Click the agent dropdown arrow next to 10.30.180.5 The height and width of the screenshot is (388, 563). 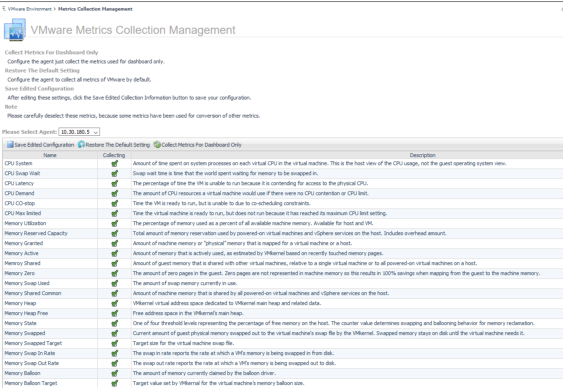(x=96, y=132)
